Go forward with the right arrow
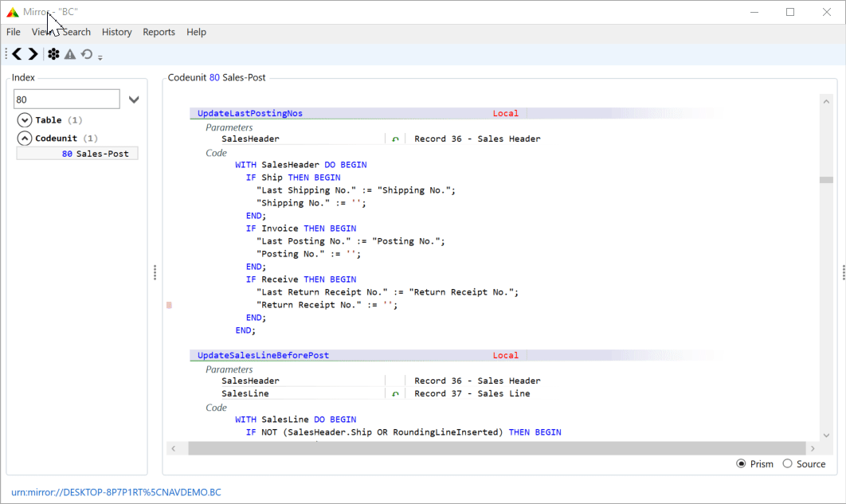 point(33,54)
